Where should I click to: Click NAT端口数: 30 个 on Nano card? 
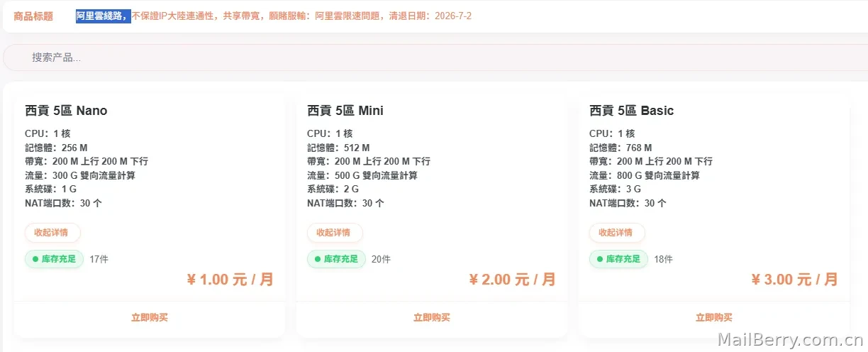tap(63, 203)
